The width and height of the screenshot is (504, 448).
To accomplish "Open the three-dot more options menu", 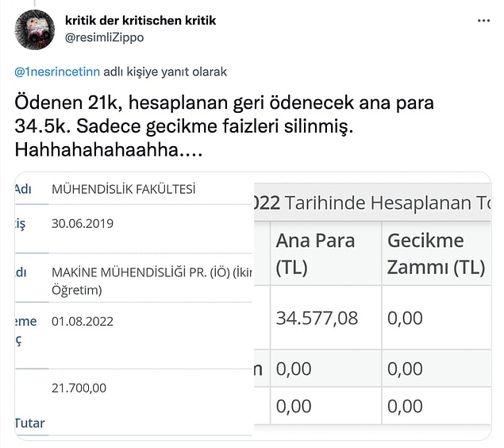I will (x=483, y=21).
